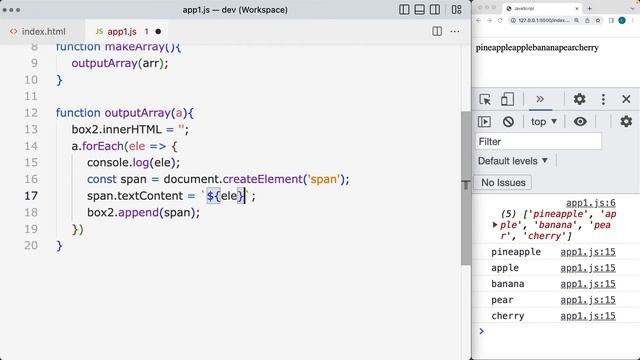
Task: Click 'cherry' console log entry
Action: (508, 316)
